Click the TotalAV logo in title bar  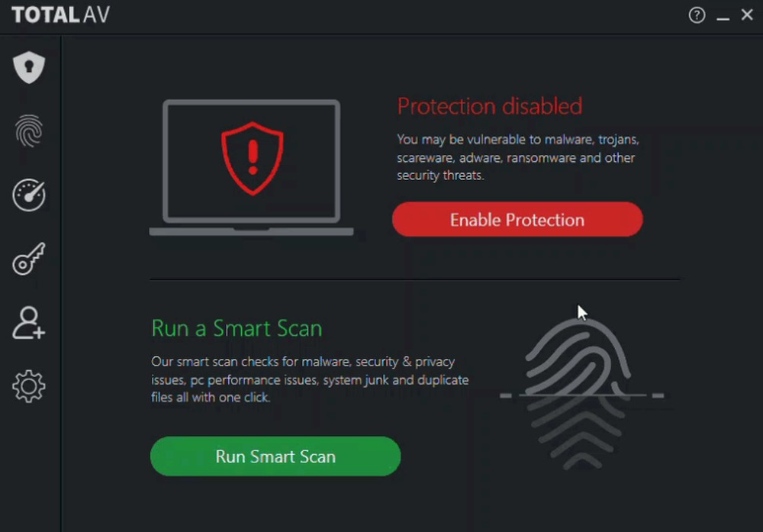click(x=61, y=15)
